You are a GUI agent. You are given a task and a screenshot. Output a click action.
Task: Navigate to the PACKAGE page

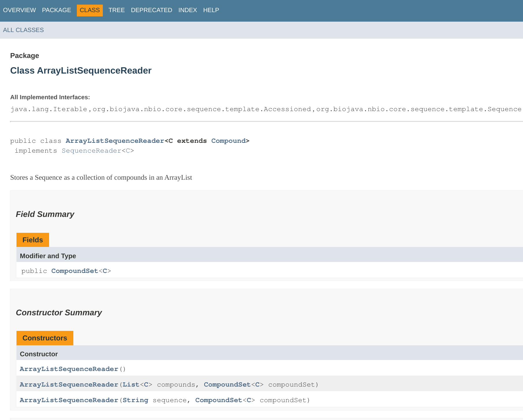tap(56, 10)
